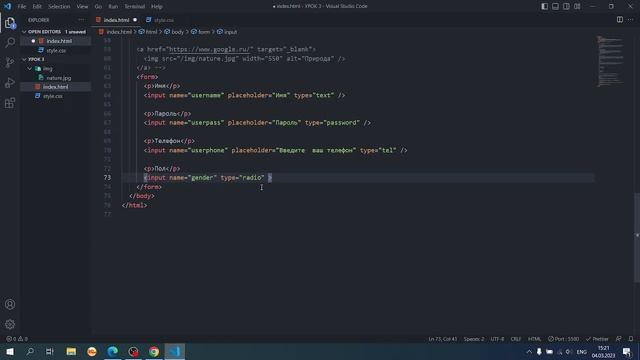
Task: Click the editor minimap
Action: (611, 61)
